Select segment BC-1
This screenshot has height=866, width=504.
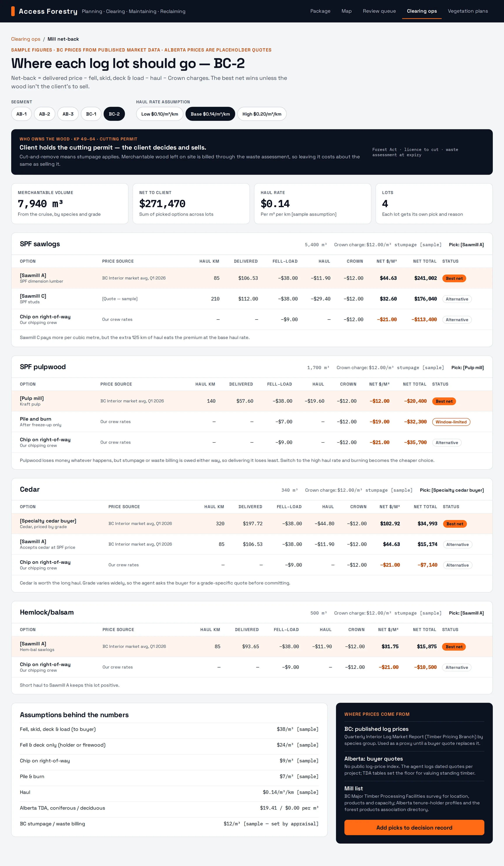91,114
